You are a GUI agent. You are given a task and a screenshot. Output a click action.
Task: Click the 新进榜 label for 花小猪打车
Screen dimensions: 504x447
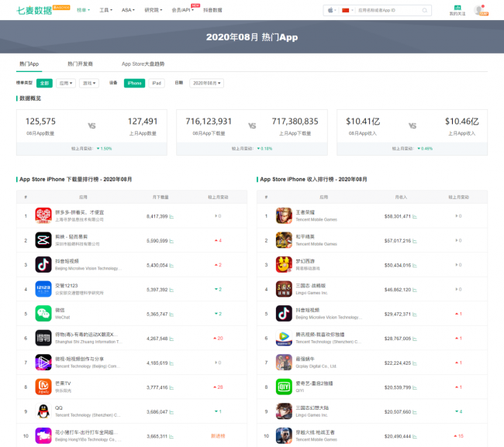(218, 435)
